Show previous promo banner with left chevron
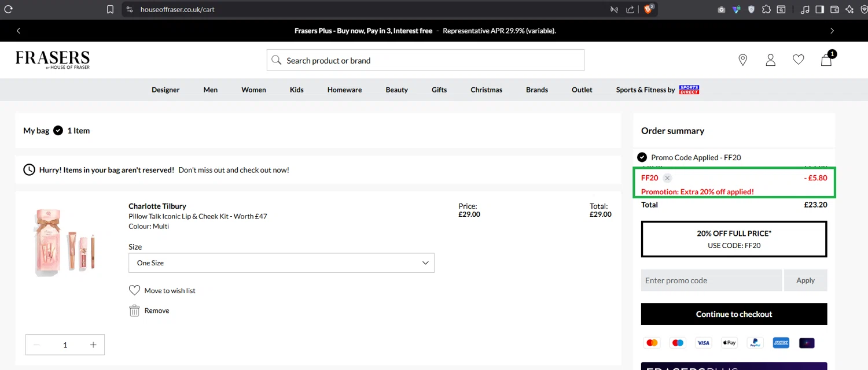Screen dimensions: 868x370 point(19,31)
